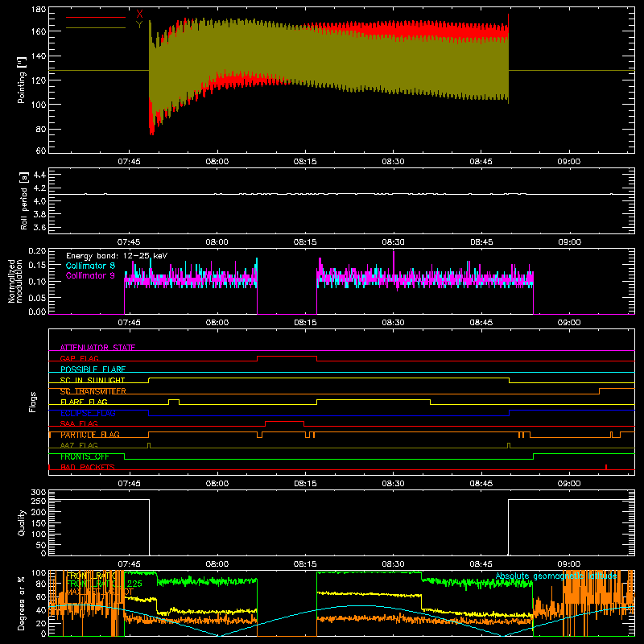Click the 09:00 time label under Flags plot

(x=569, y=484)
